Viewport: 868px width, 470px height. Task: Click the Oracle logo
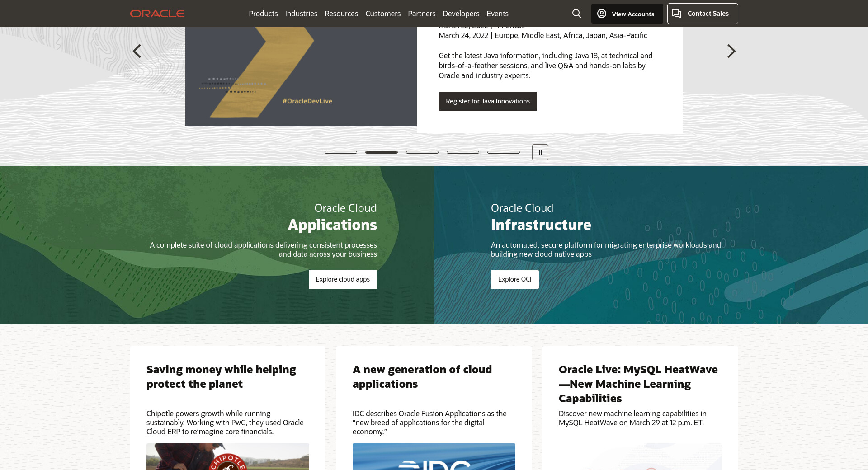[157, 14]
